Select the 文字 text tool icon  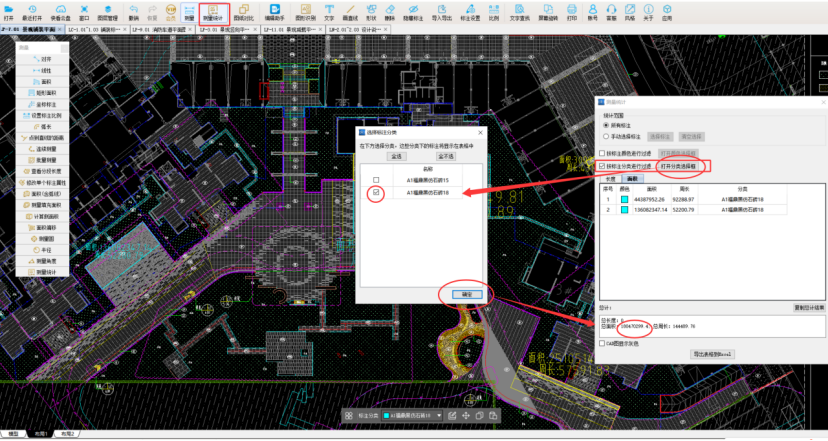tap(329, 11)
